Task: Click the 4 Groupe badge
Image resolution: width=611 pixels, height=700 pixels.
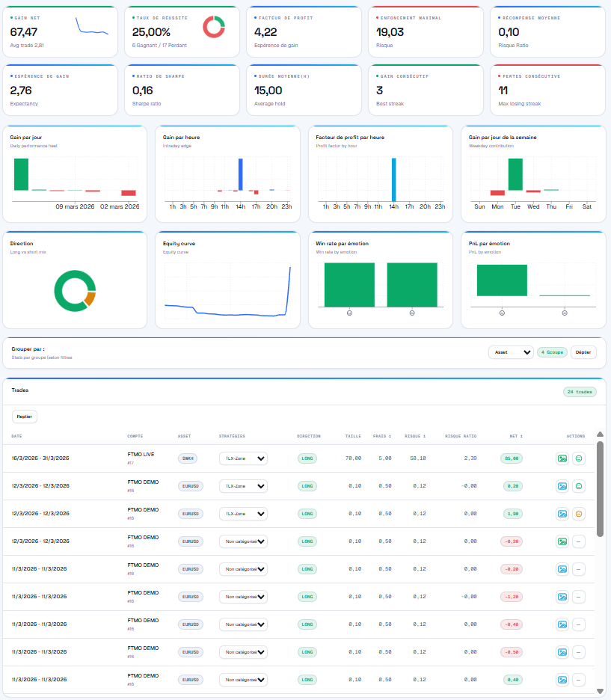Action: click(x=552, y=352)
